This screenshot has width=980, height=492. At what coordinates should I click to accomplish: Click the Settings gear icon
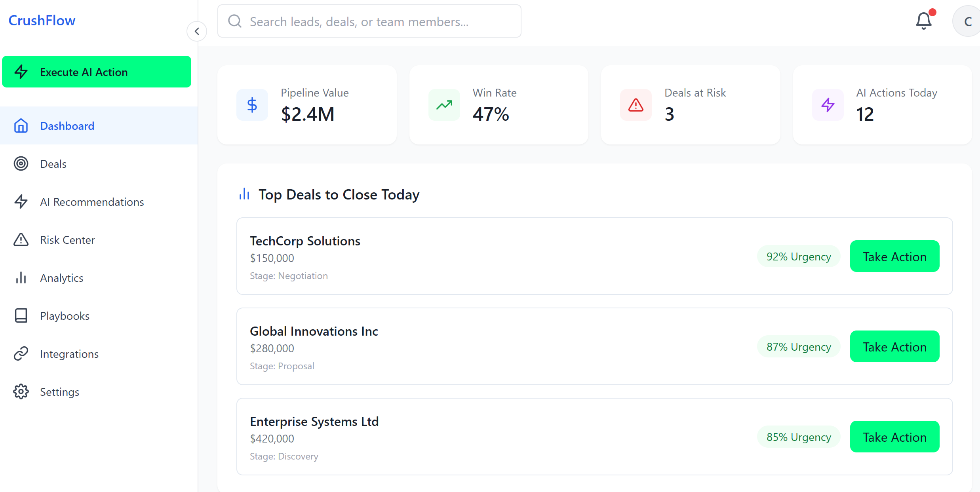21,391
